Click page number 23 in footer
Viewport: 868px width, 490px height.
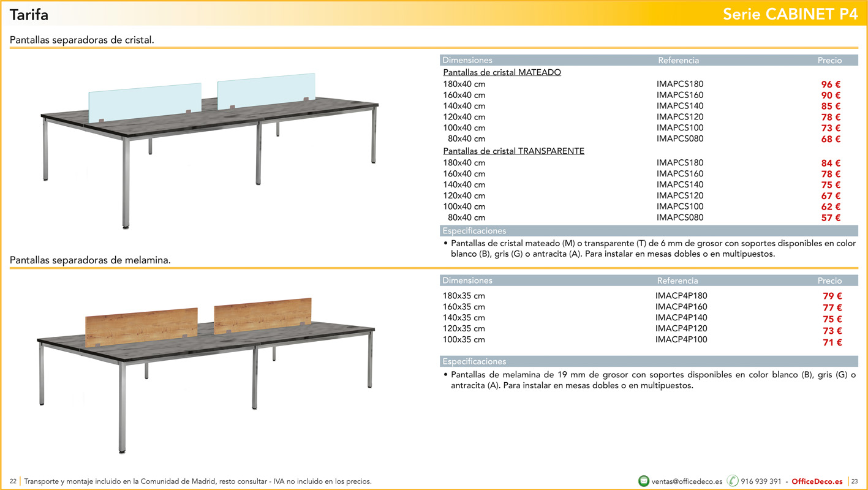(855, 481)
